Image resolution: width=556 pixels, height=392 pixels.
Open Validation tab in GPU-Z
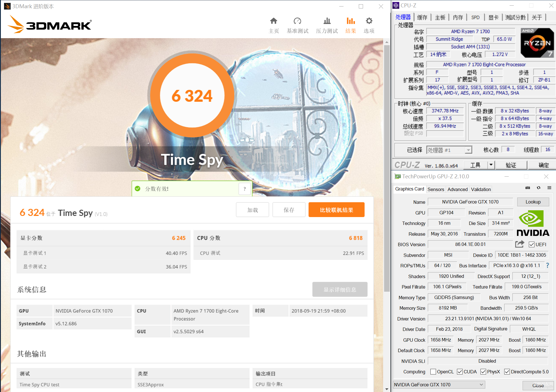tap(481, 189)
